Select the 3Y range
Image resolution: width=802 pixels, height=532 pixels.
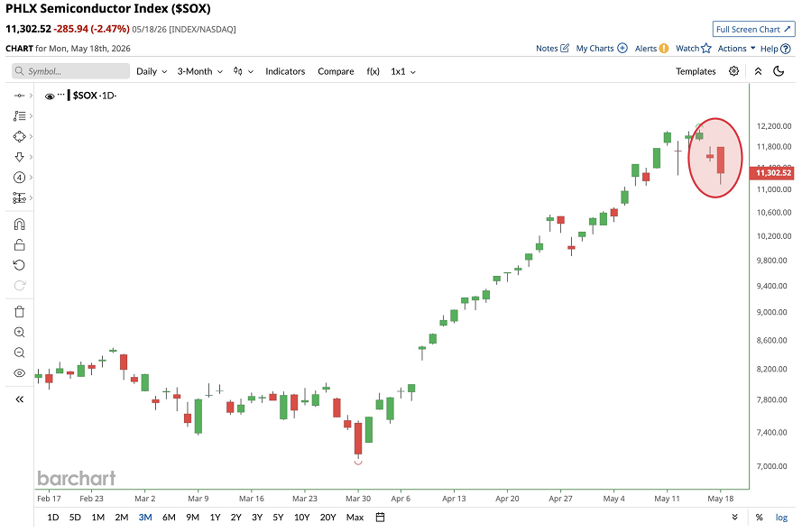click(x=257, y=518)
